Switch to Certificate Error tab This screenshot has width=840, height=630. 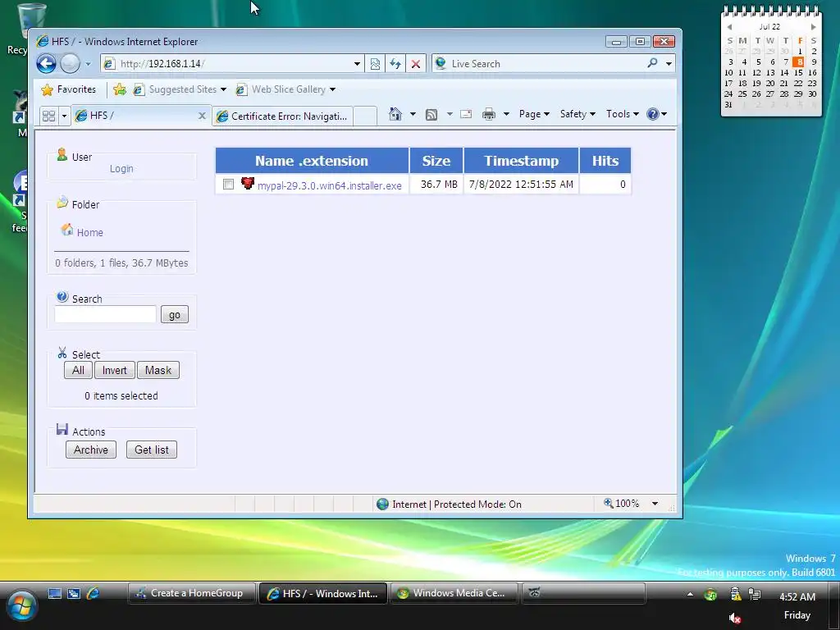point(282,116)
